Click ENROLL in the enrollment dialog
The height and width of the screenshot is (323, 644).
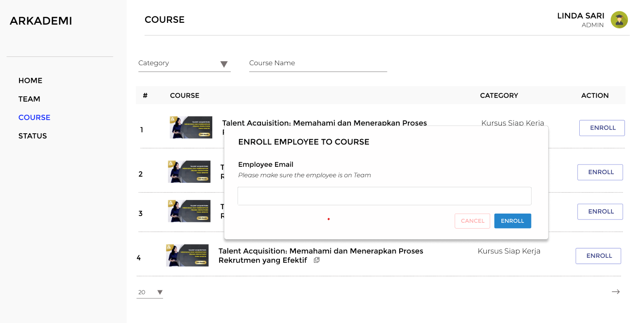click(x=513, y=221)
